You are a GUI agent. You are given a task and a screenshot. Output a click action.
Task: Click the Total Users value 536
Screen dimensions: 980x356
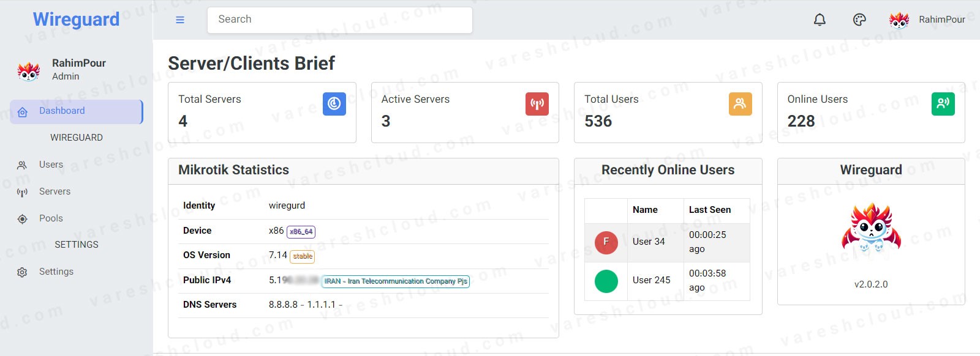(598, 121)
